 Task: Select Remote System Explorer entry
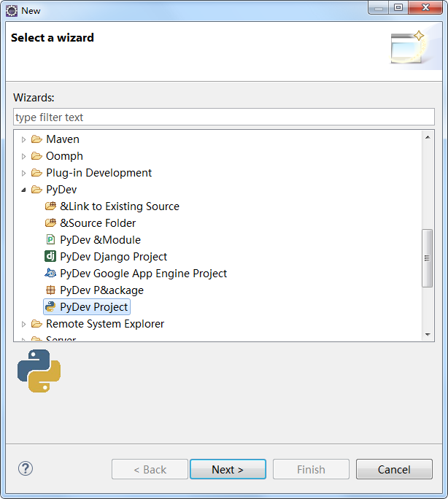pos(105,324)
